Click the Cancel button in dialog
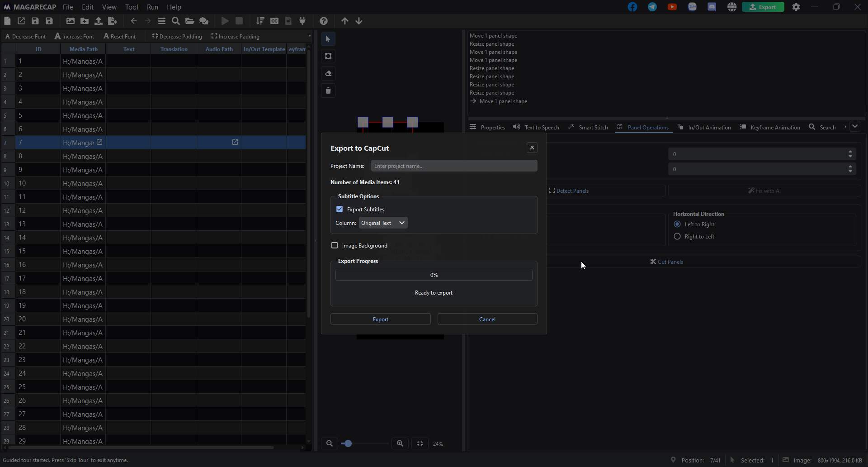868x467 pixels. [487, 319]
